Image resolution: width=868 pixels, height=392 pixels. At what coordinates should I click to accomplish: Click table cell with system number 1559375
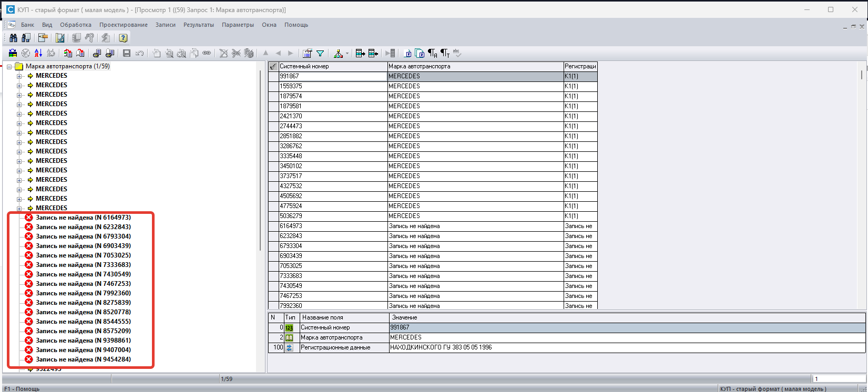pyautogui.click(x=333, y=86)
